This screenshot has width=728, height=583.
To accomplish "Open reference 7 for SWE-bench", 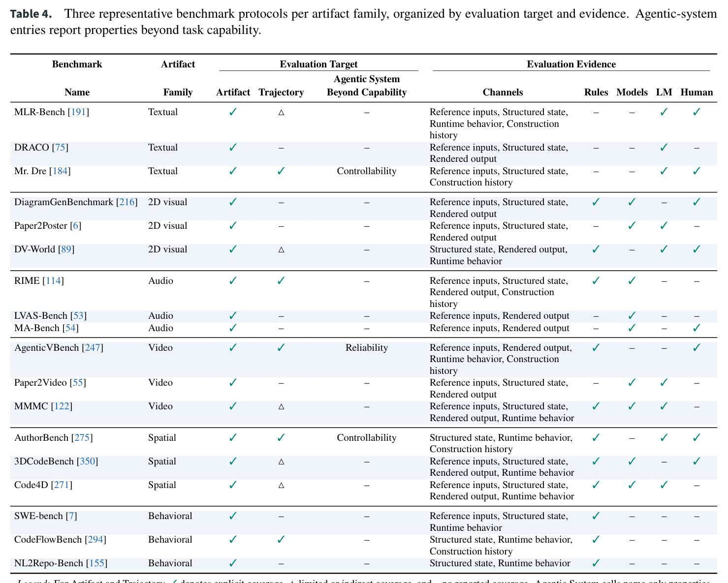I will coord(71,516).
